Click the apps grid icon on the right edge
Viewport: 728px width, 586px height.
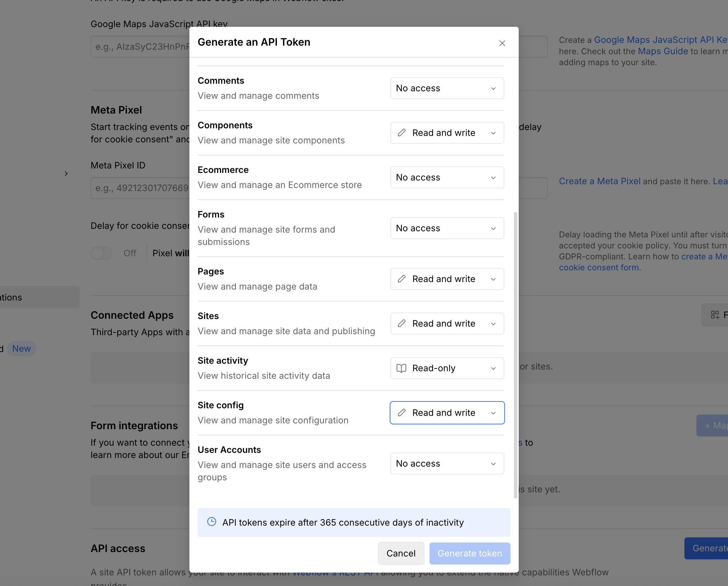pos(715,315)
